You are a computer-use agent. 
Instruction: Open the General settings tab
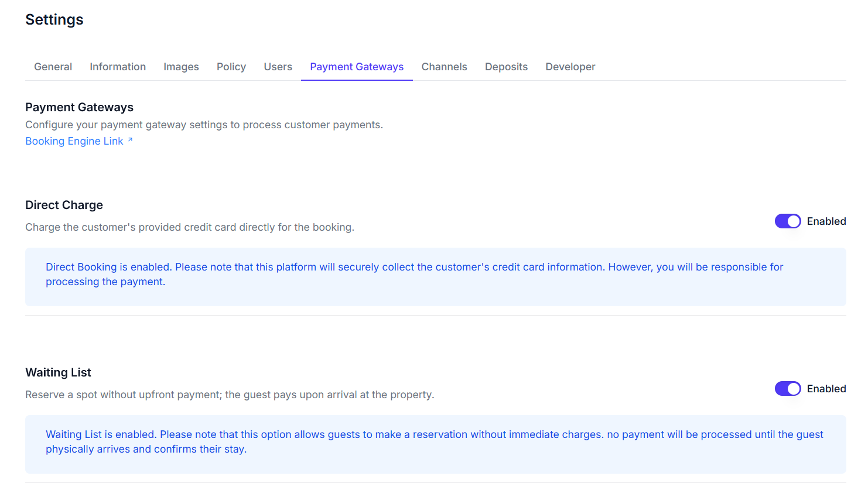pos(53,67)
